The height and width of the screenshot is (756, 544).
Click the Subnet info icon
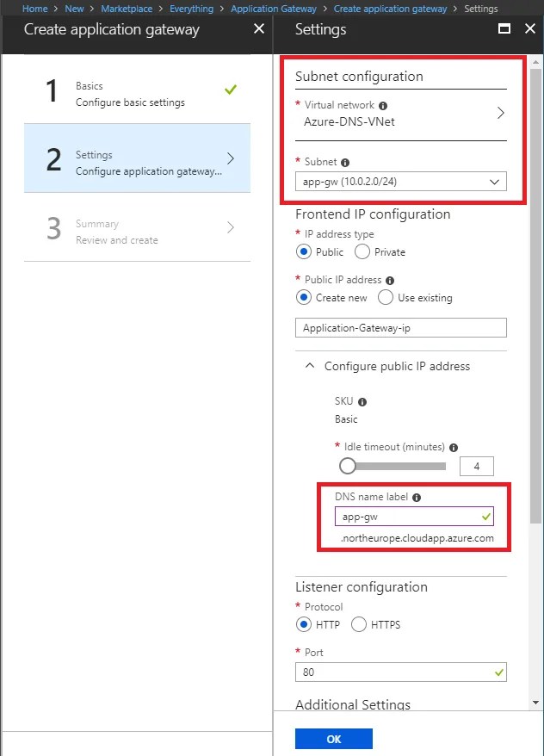pyautogui.click(x=345, y=163)
